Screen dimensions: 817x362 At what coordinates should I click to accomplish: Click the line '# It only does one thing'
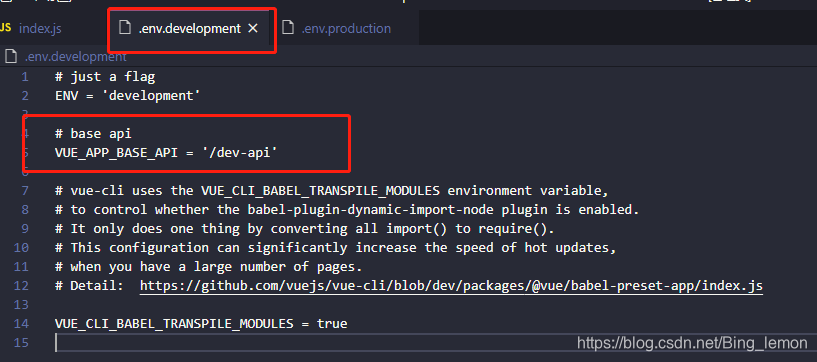pos(305,229)
